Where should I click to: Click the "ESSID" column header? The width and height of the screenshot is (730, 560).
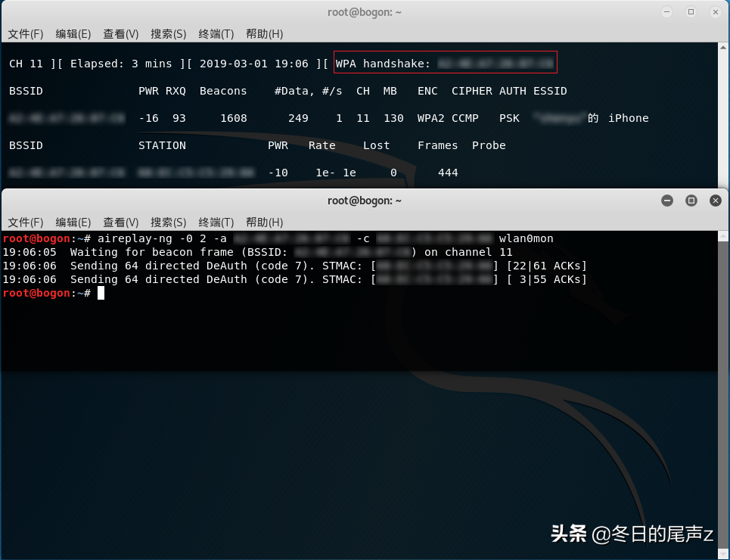point(550,91)
